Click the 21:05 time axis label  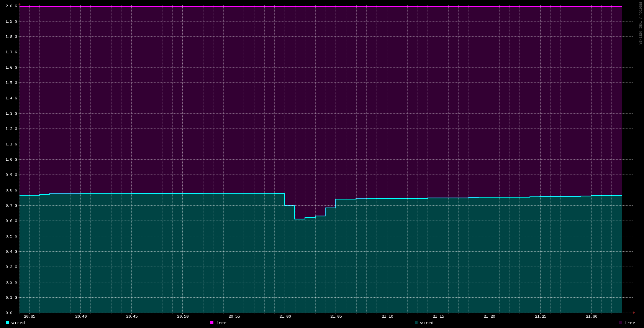click(x=336, y=316)
